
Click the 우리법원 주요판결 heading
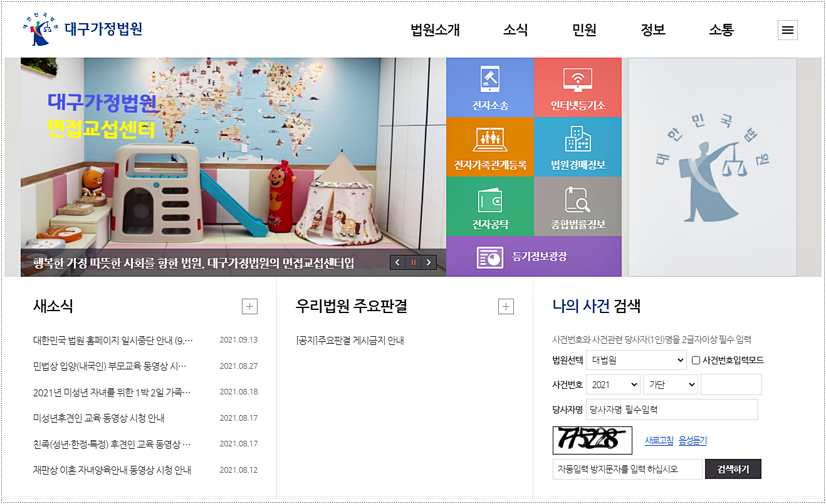[352, 306]
